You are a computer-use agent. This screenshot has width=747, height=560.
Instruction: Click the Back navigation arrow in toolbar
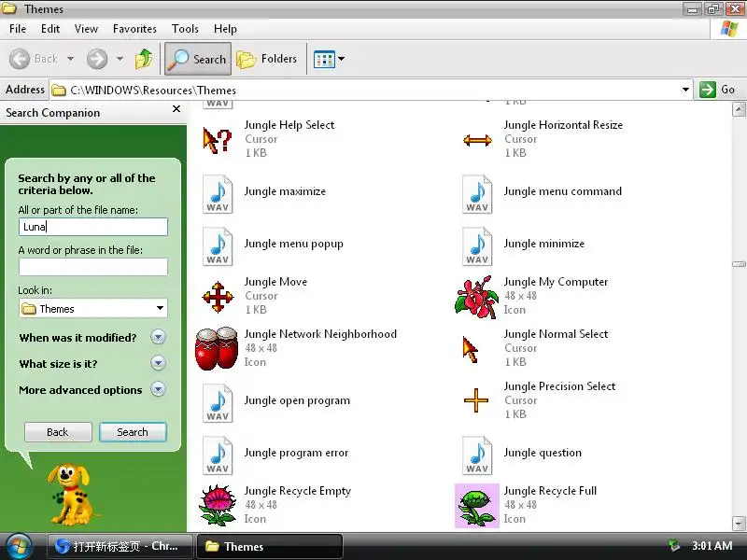[20, 59]
